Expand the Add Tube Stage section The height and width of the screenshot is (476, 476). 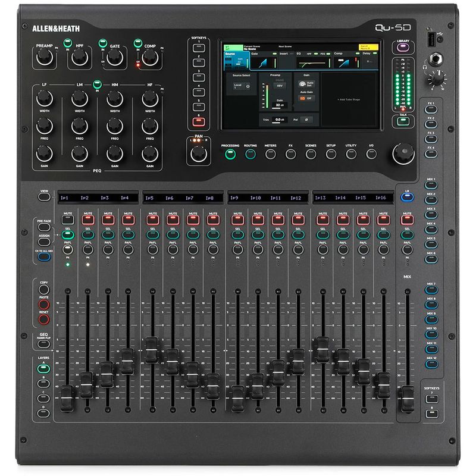click(349, 99)
